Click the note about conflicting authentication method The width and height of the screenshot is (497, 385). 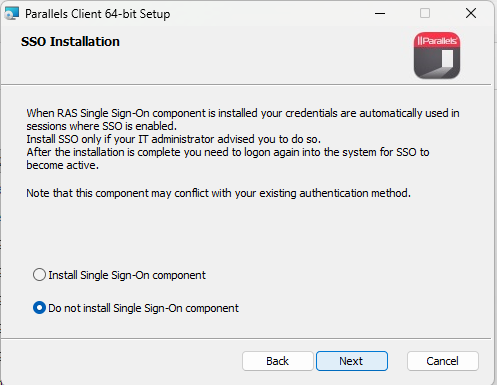(218, 193)
